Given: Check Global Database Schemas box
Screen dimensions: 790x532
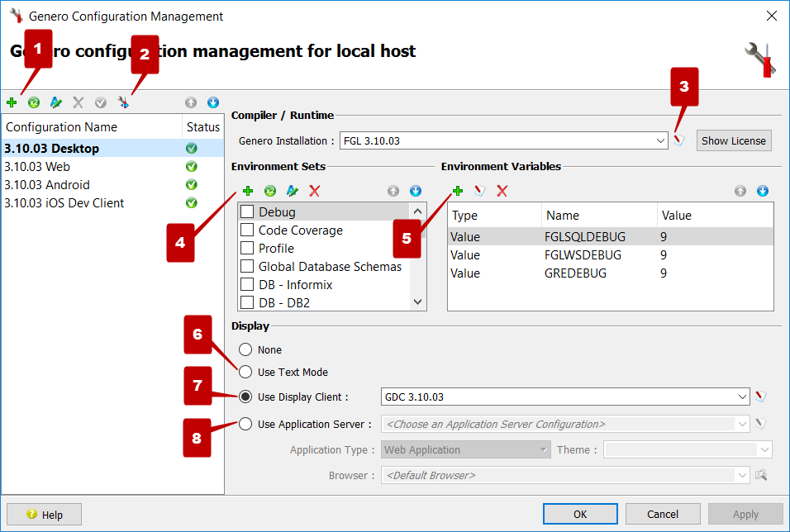Looking at the screenshot, I should (247, 266).
